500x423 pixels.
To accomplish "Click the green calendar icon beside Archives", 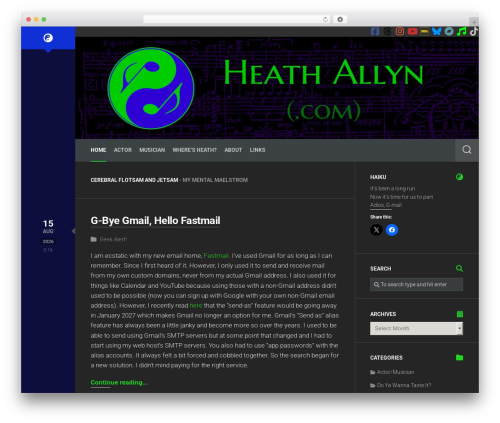I will click(460, 314).
